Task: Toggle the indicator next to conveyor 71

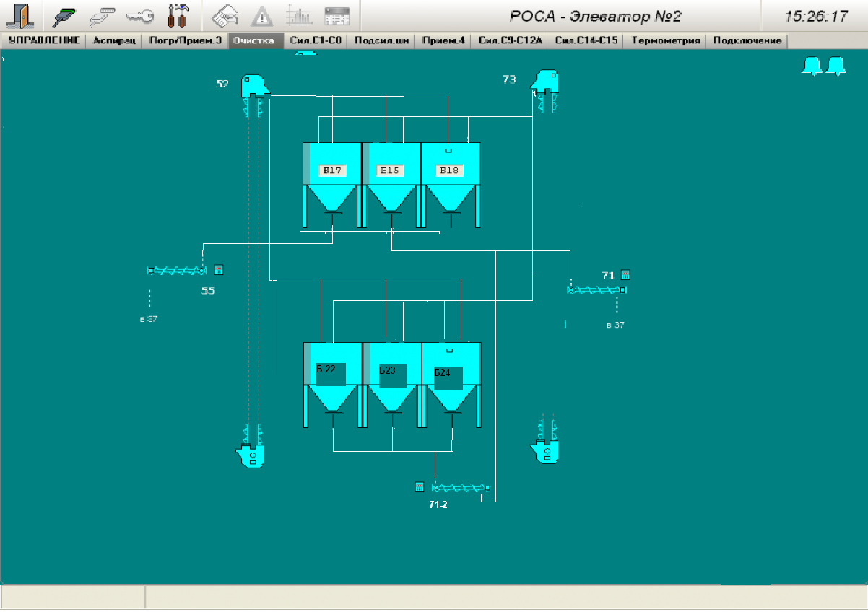Action: click(x=625, y=274)
